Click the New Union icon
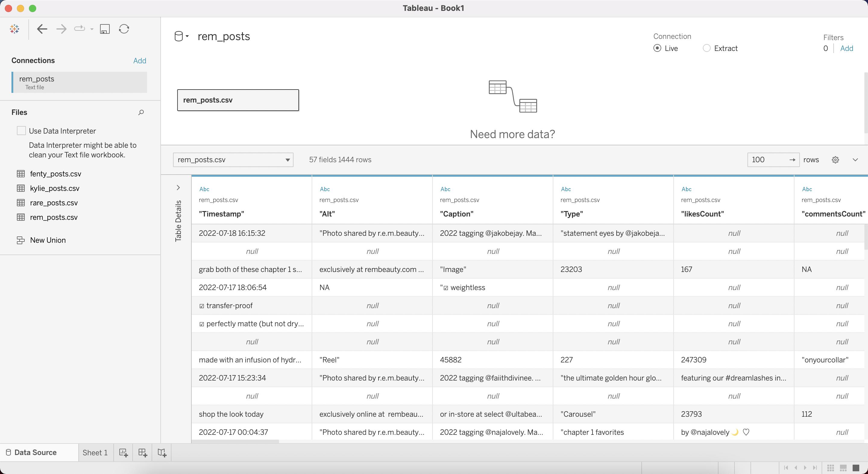The height and width of the screenshot is (474, 868). point(21,240)
